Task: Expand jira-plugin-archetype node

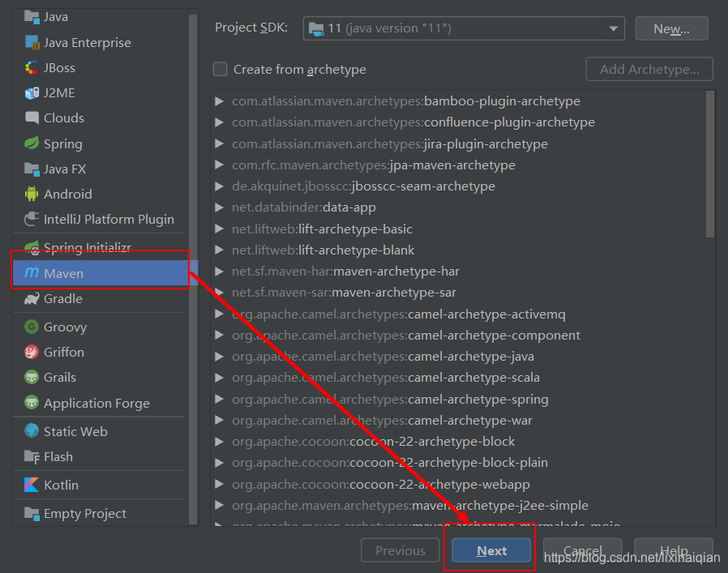Action: tap(219, 144)
